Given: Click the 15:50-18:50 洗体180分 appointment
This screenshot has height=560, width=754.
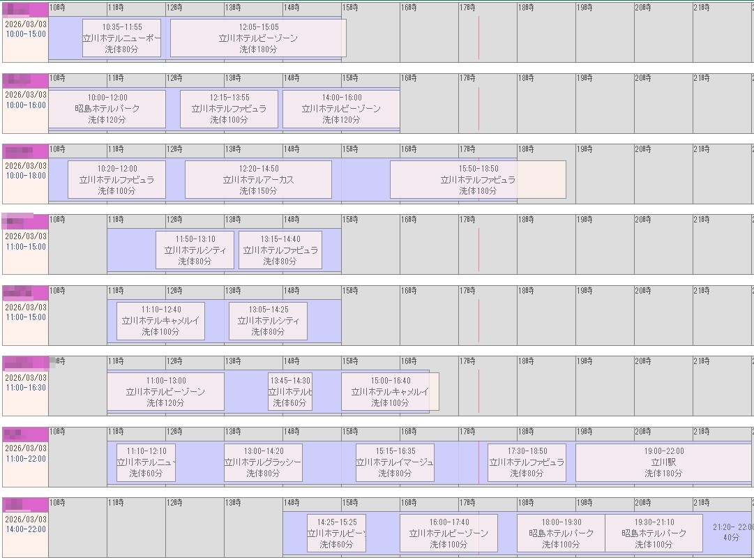Looking at the screenshot, I should [478, 180].
